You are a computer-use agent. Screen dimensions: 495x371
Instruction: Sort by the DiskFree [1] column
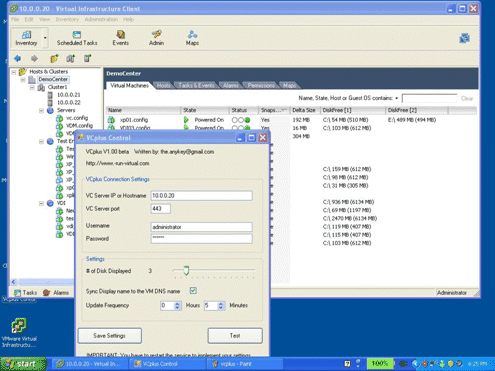[x=353, y=110]
